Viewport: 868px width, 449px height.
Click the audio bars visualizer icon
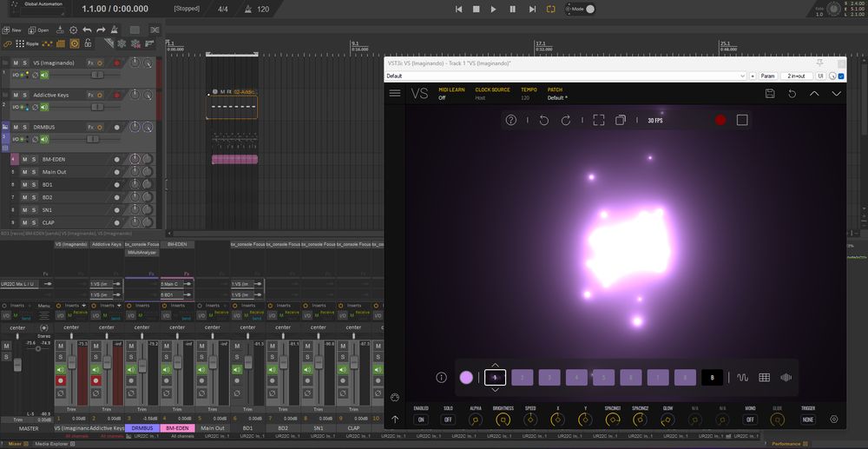tap(786, 378)
